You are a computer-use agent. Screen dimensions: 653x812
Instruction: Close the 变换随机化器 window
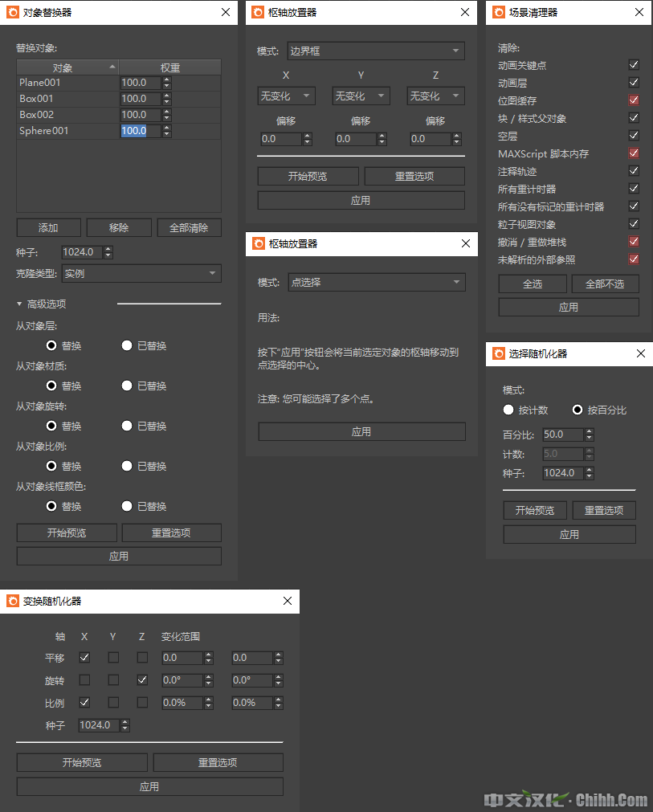tap(288, 601)
